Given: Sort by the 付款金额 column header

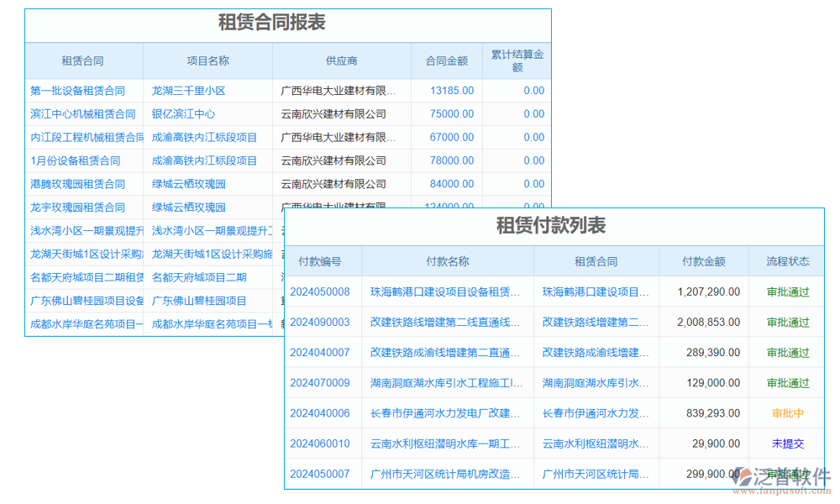Looking at the screenshot, I should coord(704,261).
